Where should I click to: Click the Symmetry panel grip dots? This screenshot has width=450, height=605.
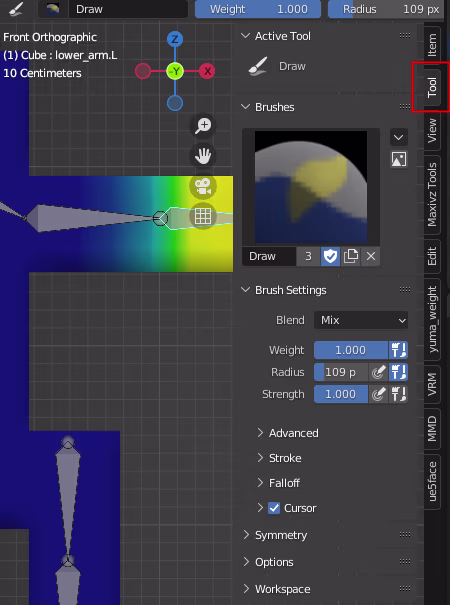405,534
